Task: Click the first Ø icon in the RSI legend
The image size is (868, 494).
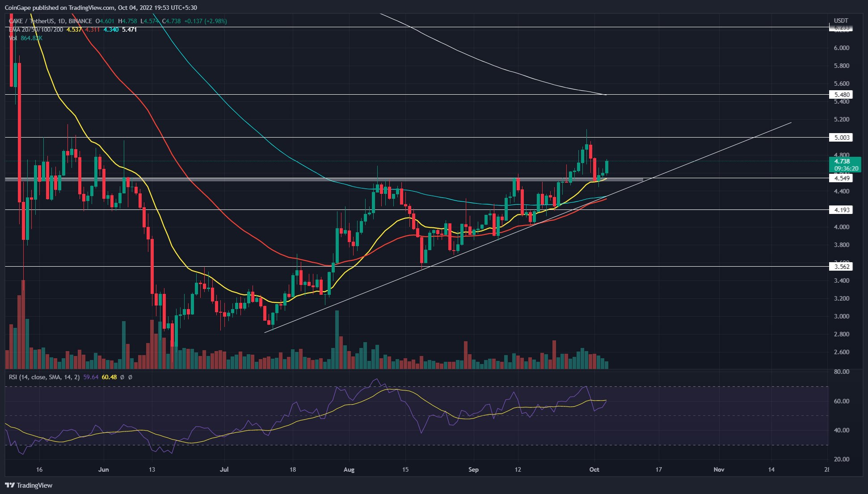Action: [x=122, y=377]
